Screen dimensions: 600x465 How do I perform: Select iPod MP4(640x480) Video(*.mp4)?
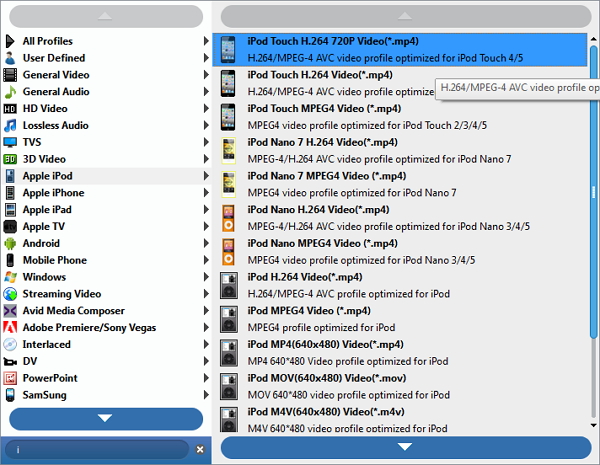[x=399, y=353]
